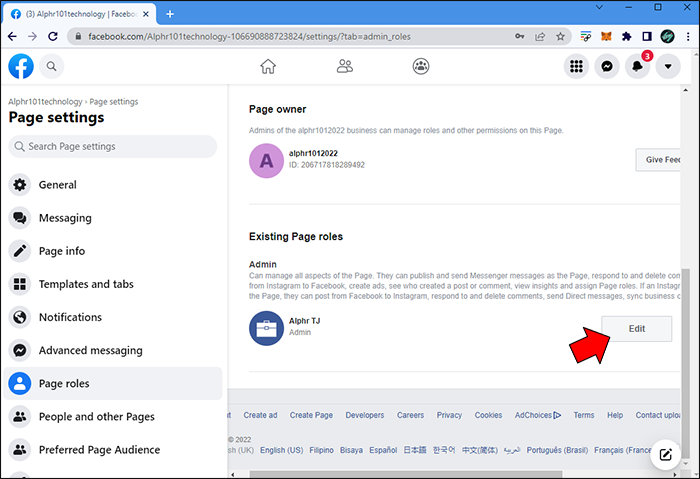This screenshot has width=700, height=479.
Task: Open Messenger icon
Action: 607,67
